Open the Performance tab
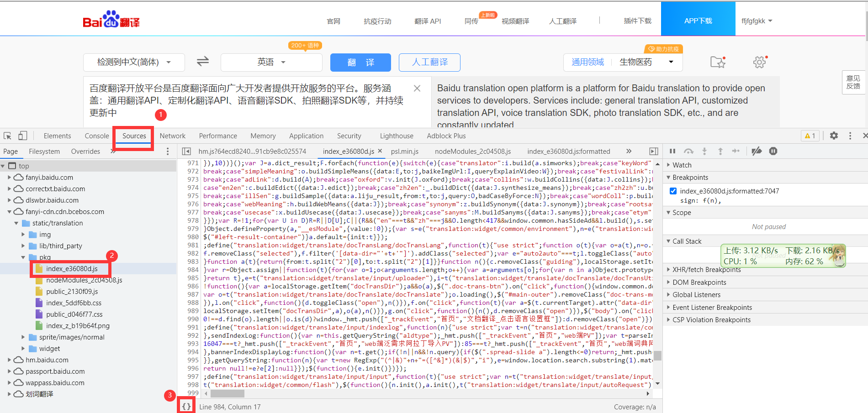This screenshot has height=413, width=868. coord(218,136)
